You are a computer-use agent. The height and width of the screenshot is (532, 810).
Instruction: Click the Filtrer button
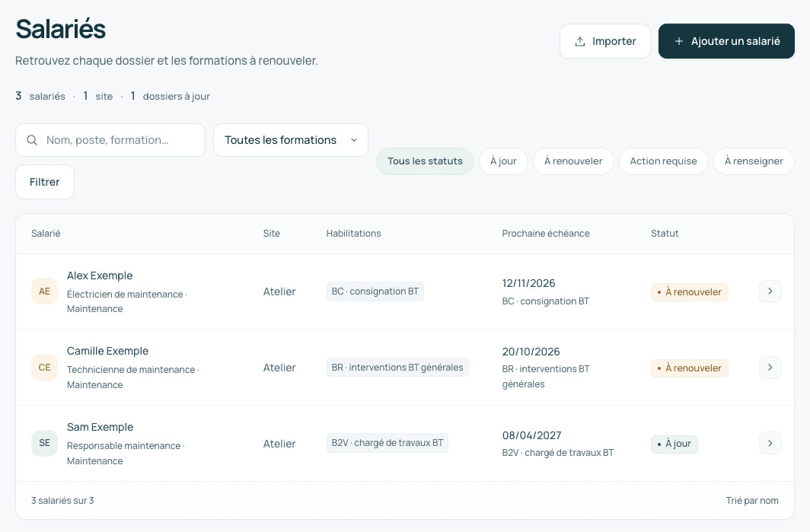click(45, 182)
